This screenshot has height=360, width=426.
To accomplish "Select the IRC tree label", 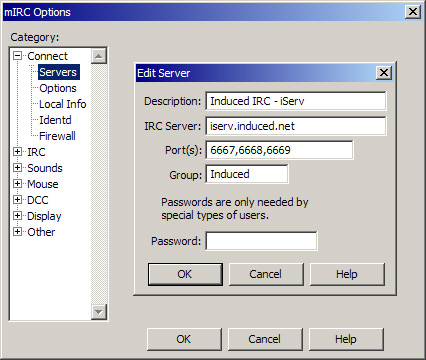I will [x=36, y=152].
